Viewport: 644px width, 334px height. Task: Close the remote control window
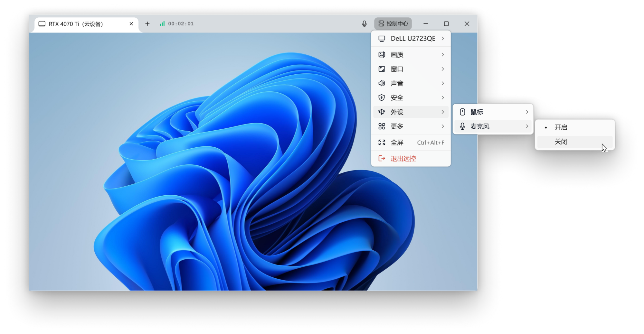(x=467, y=24)
